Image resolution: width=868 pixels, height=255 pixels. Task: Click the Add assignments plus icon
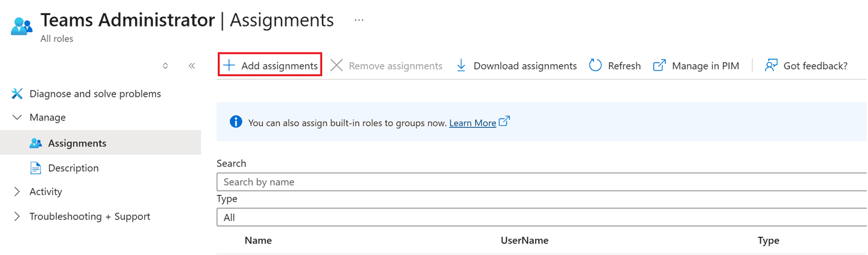229,65
